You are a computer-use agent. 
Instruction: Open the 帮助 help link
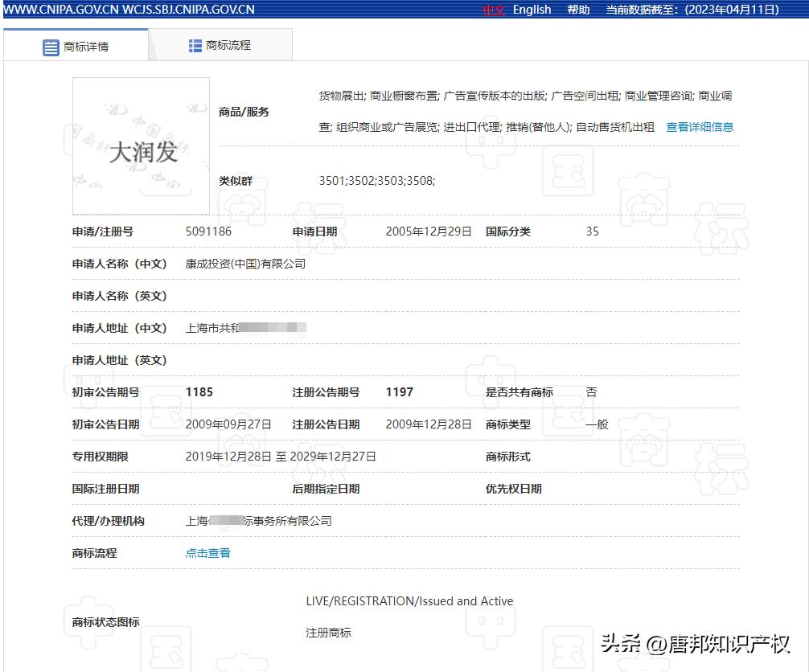click(578, 10)
